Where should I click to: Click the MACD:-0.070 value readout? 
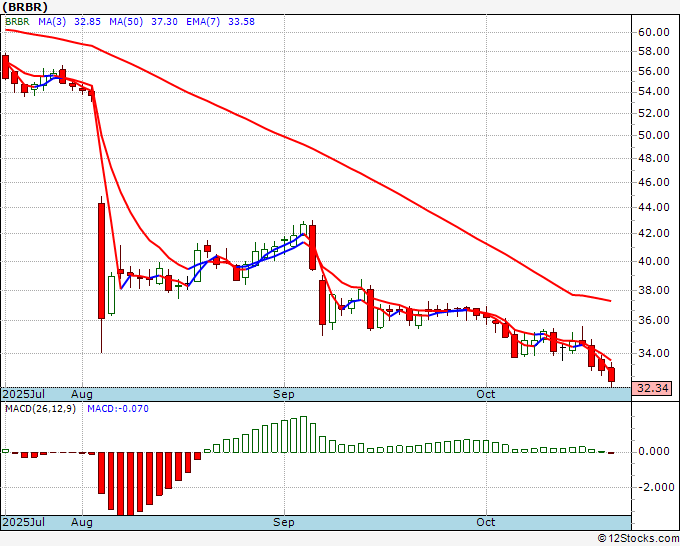pyautogui.click(x=118, y=409)
